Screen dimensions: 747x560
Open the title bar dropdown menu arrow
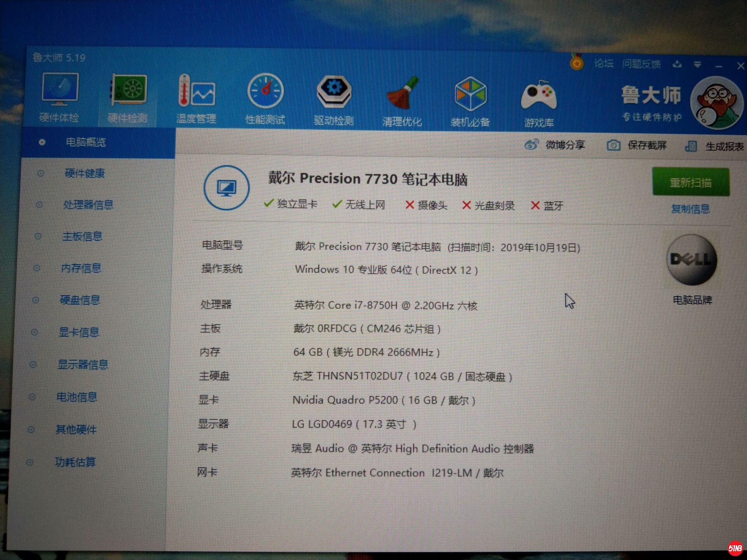pyautogui.click(x=697, y=65)
